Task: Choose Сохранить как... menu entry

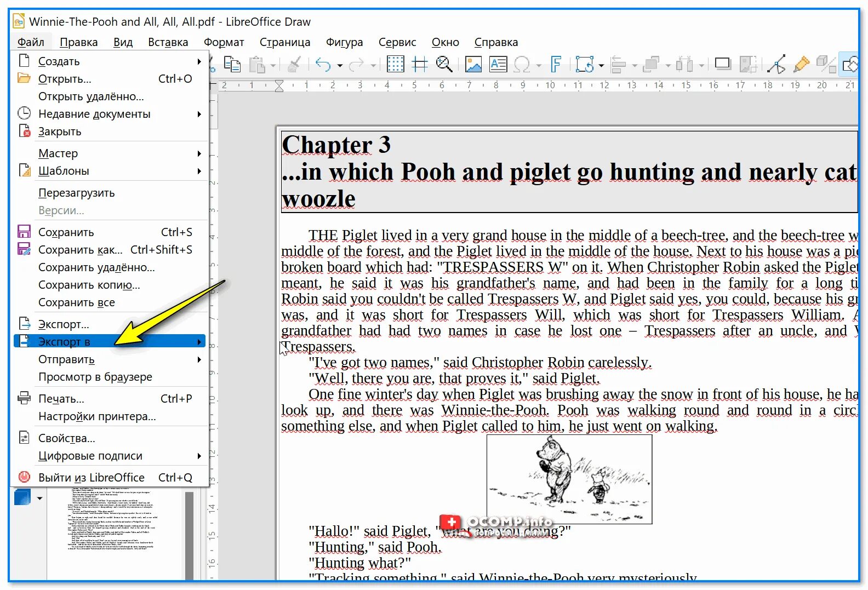Action: (110, 250)
